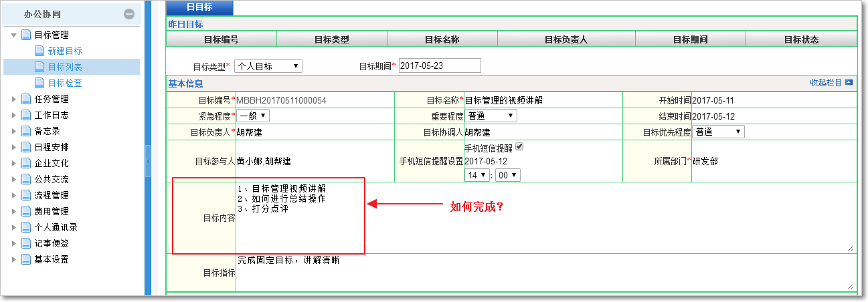Viewport: 868px width, 302px height.
Task: Collapse the 办公协同 panel header icon
Action: [129, 14]
